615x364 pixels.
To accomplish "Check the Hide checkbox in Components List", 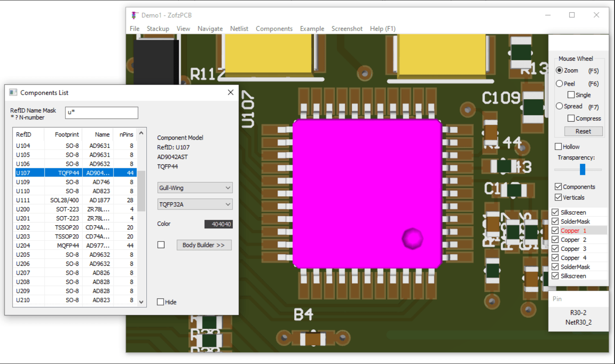I will coord(160,302).
